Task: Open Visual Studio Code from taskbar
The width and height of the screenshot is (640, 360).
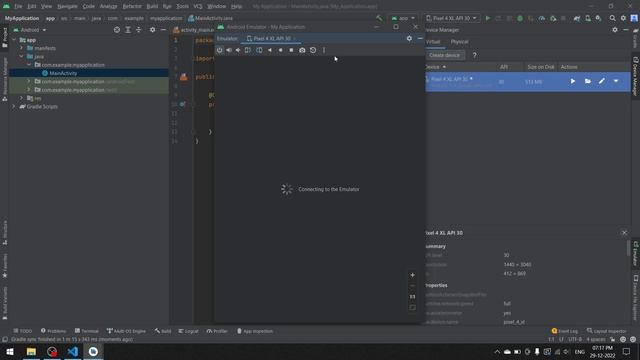Action: (x=73, y=351)
